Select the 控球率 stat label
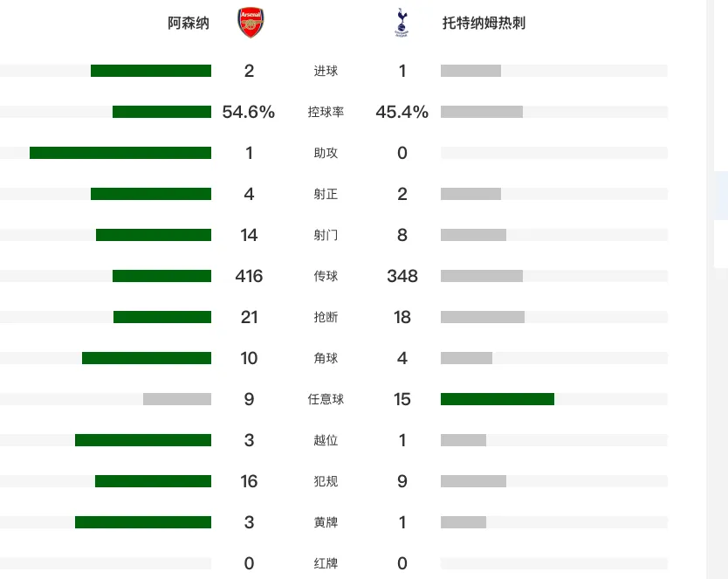 coord(326,112)
